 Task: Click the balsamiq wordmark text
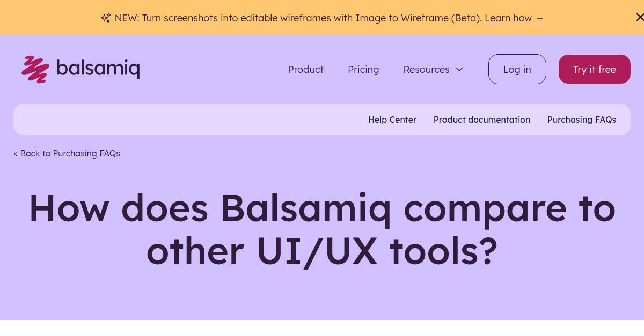[x=99, y=69]
